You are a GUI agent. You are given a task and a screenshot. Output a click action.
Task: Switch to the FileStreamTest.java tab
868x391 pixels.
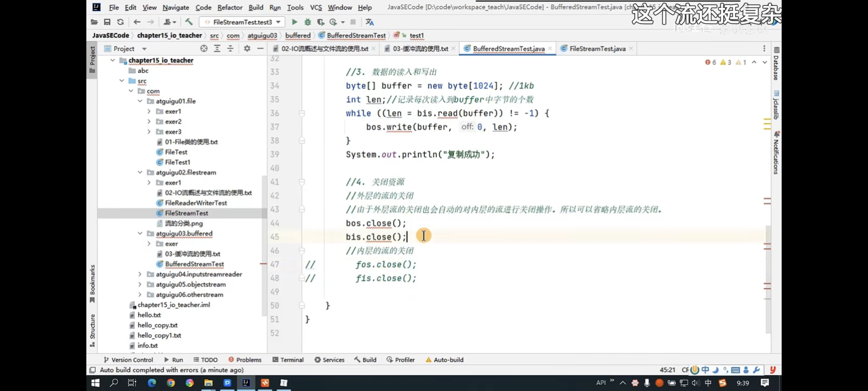[x=597, y=49]
